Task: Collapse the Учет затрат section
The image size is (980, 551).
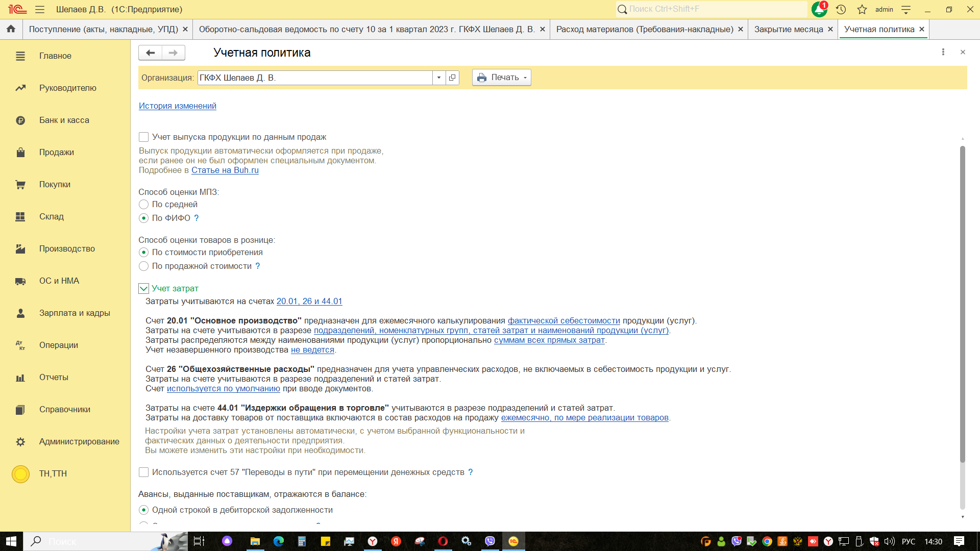Action: 144,289
